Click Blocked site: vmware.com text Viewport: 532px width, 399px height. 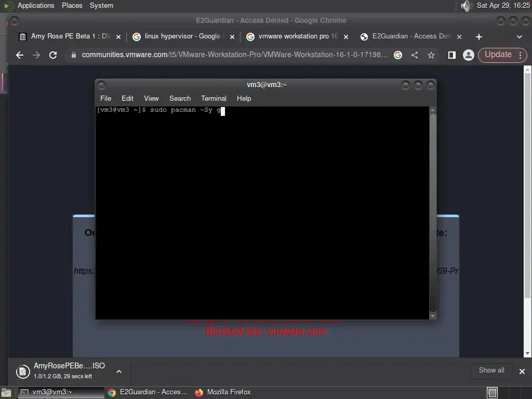click(267, 331)
